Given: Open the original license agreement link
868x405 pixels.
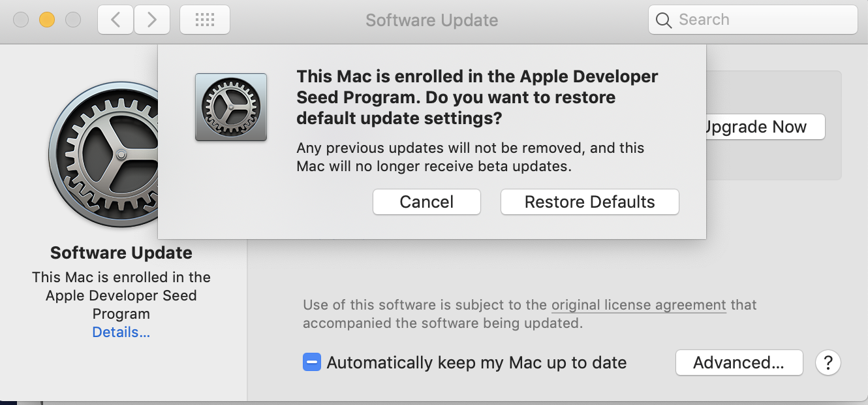Looking at the screenshot, I should click(638, 305).
